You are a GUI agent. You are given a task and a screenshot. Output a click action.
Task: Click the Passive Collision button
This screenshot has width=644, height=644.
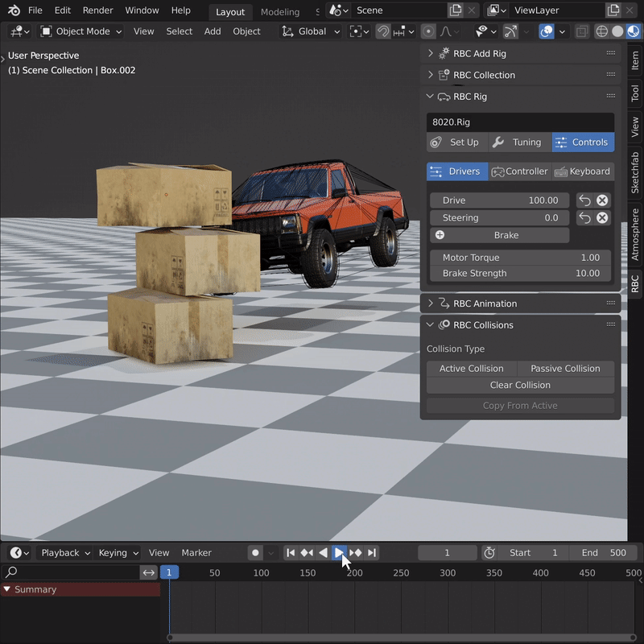pyautogui.click(x=566, y=369)
